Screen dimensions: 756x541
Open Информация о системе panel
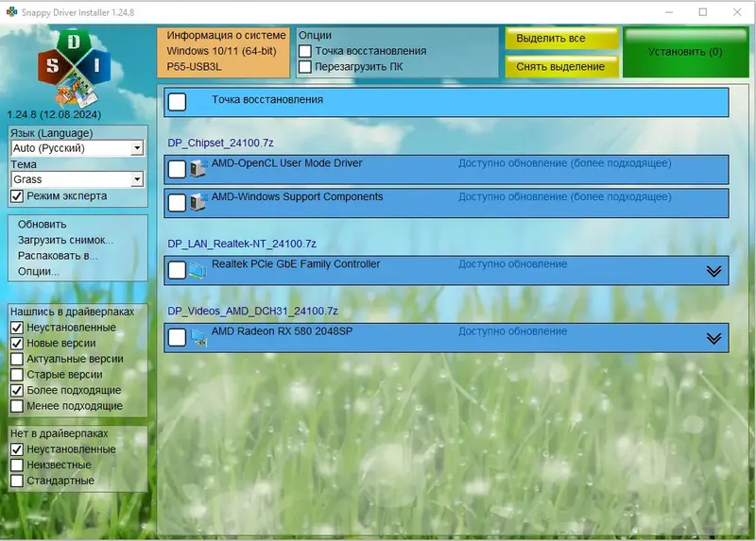tap(223, 52)
